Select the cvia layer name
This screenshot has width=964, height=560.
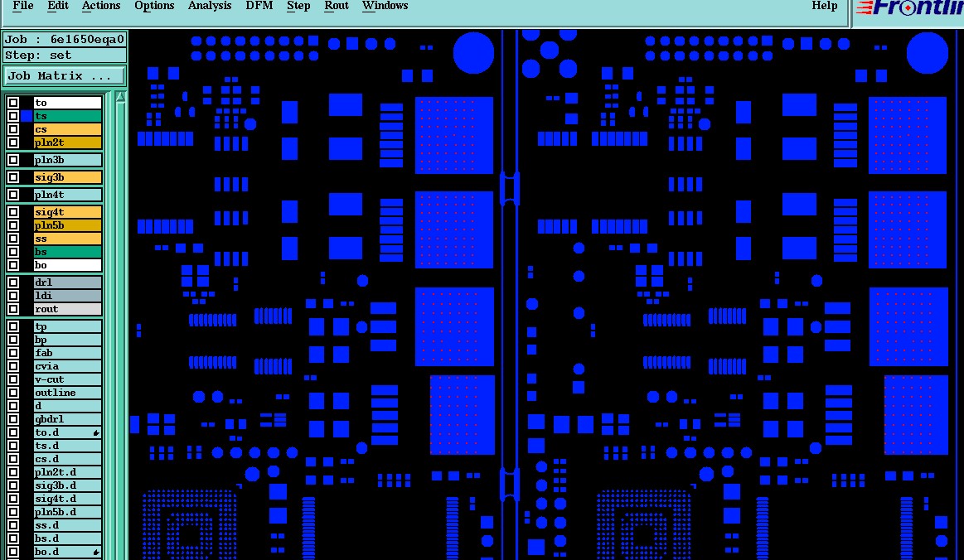coord(68,366)
